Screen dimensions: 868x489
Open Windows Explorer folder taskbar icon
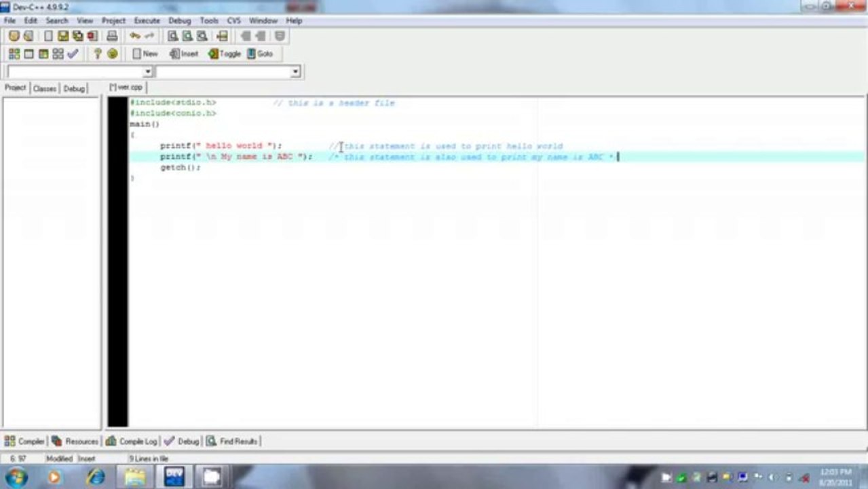pos(135,477)
